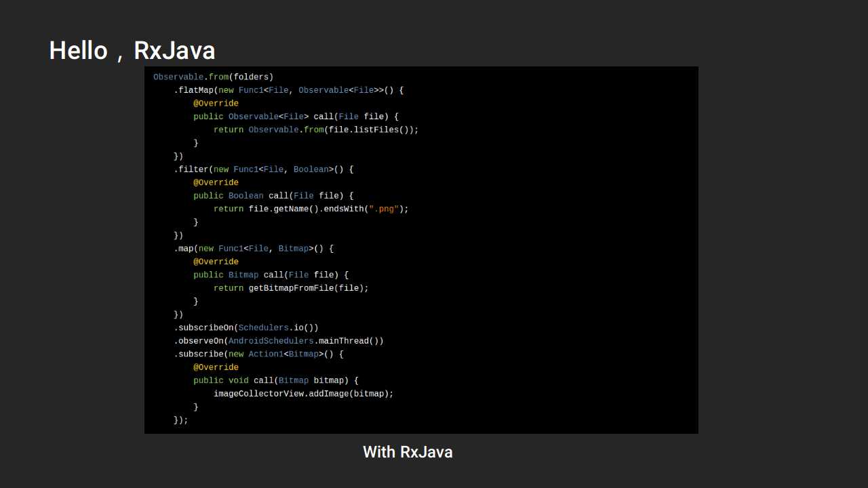
Task: Click 'public void call(Bitmap bitmap)' line
Action: tap(276, 381)
